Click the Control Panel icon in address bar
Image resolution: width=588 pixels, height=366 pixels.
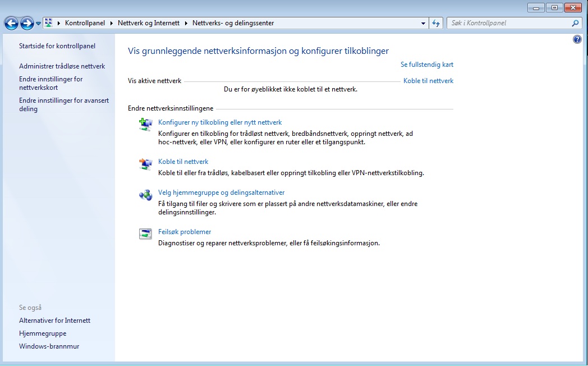point(48,23)
